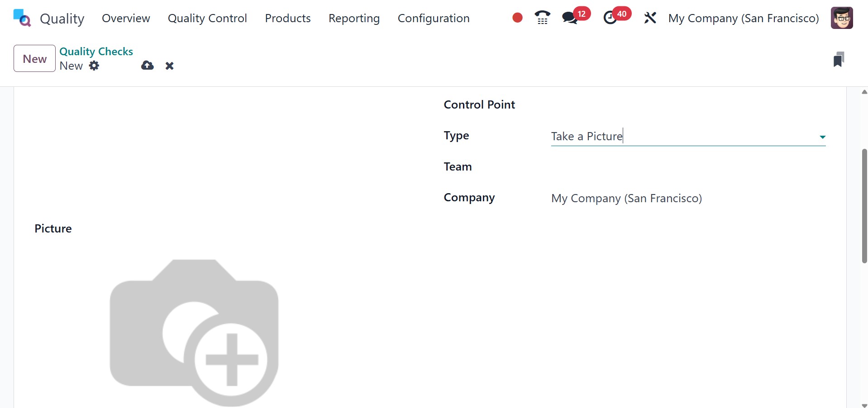
Task: Expand the Type dropdown arrow
Action: coord(822,137)
